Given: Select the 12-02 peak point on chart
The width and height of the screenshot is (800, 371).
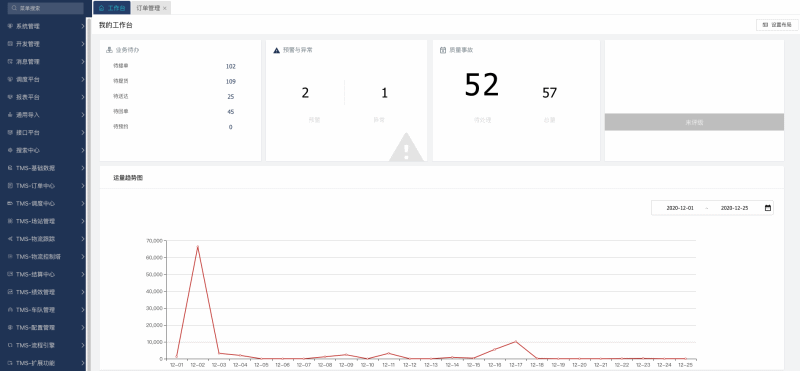Looking at the screenshot, I should (x=197, y=247).
